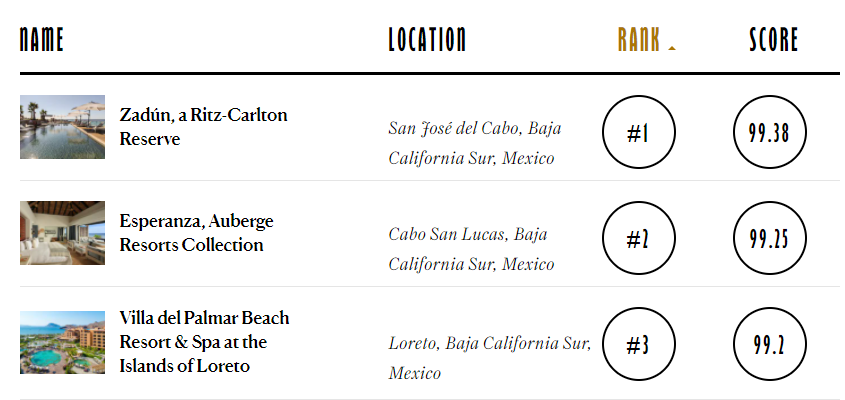The image size is (845, 400).
Task: Open the Villa del Palmar thumbnail image
Action: pos(62,342)
